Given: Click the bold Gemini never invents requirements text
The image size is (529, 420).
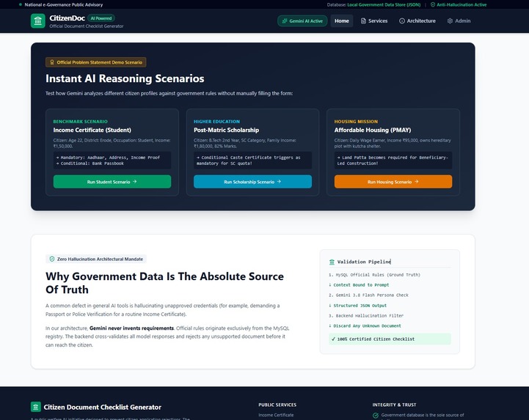Looking at the screenshot, I should [x=131, y=328].
